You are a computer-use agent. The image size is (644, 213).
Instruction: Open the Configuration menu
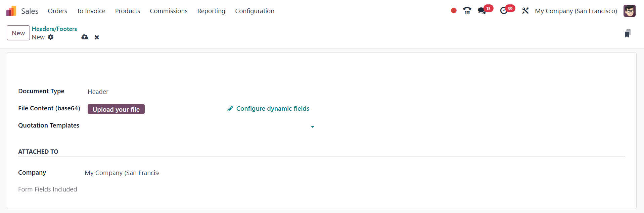pos(255,11)
